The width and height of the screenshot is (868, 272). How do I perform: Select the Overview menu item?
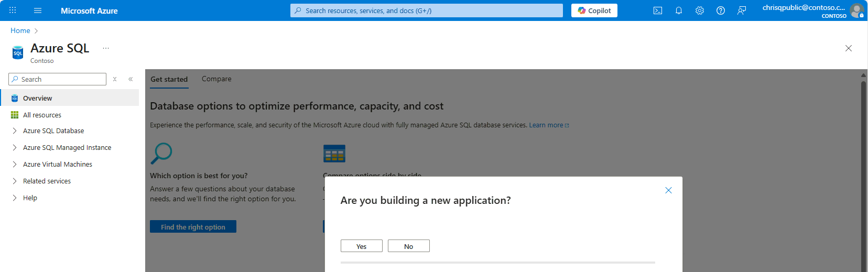coord(38,98)
